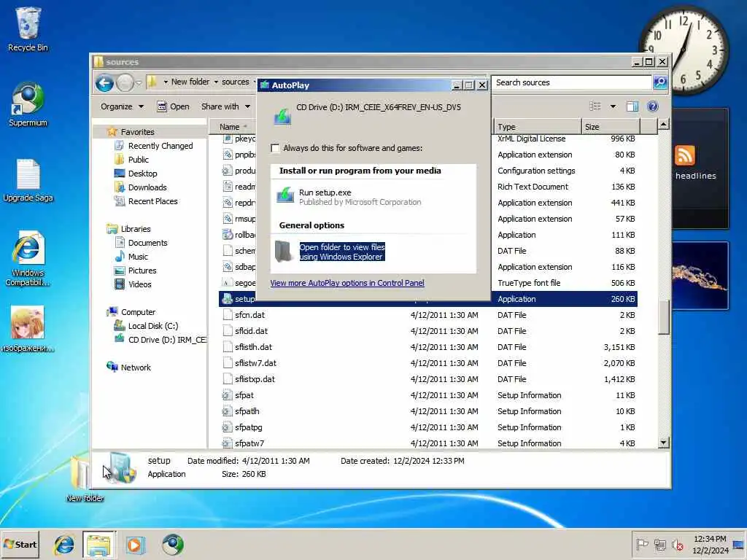The image size is (747, 560).
Task: Click the Open toolbar button
Action: pos(174,106)
